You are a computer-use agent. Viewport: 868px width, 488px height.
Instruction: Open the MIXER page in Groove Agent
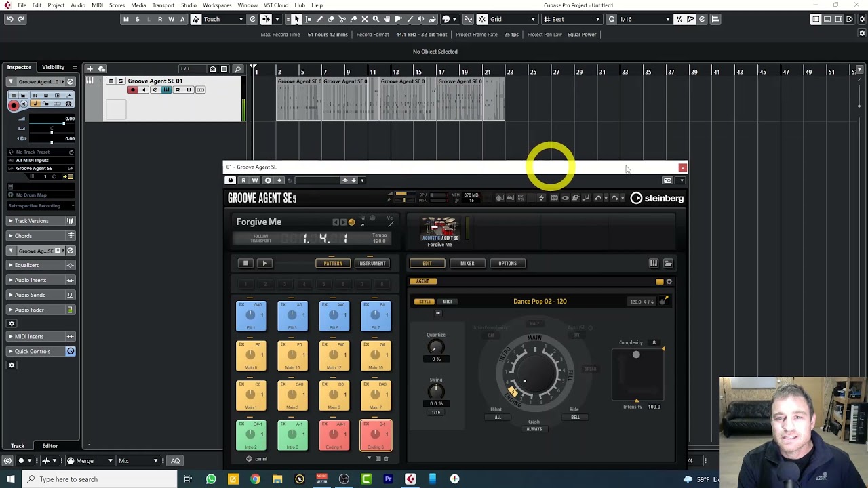467,264
